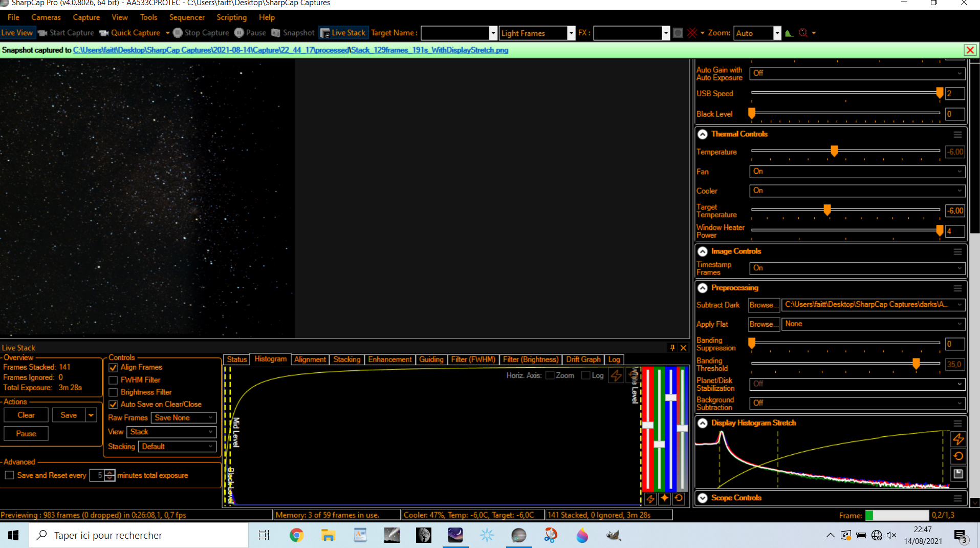Screen dimensions: 980x548
Task: Expand the Scope Controls section
Action: tap(703, 498)
